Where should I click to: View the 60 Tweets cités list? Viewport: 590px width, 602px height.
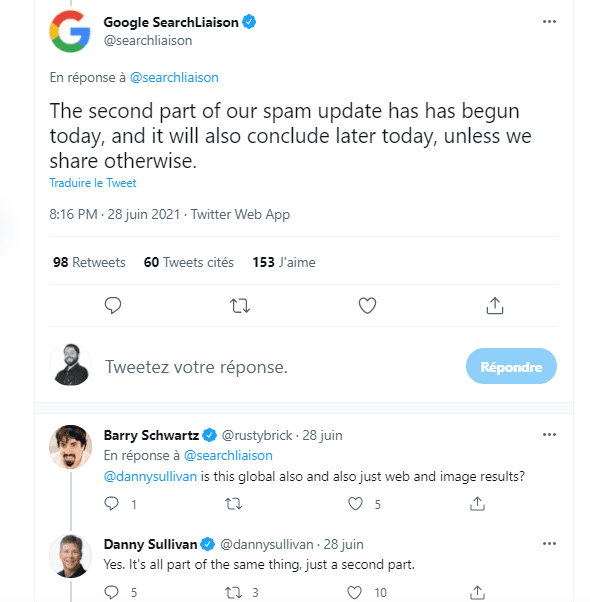(188, 262)
